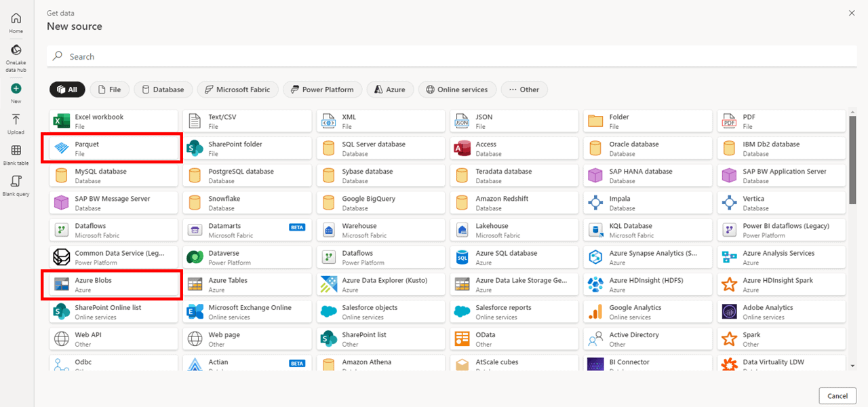Create a Blank query from sidebar
This screenshot has height=407, width=868.
[16, 185]
